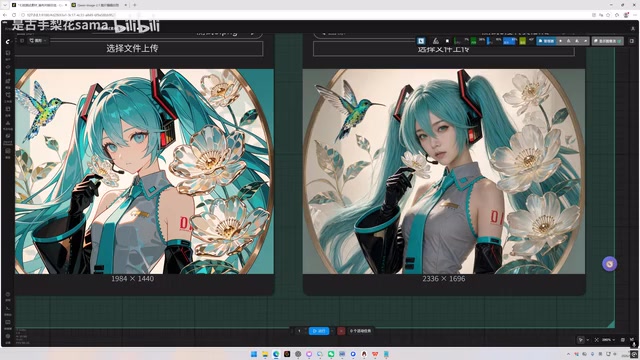The height and width of the screenshot is (360, 640).
Task: Click the white square stop icon in the top toolbar
Action: click(447, 41)
